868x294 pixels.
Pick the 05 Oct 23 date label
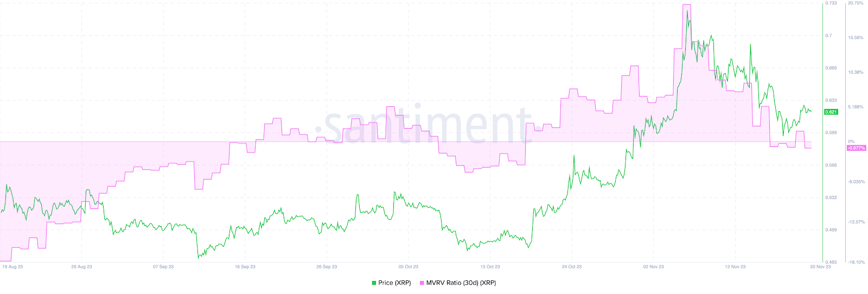click(x=409, y=267)
